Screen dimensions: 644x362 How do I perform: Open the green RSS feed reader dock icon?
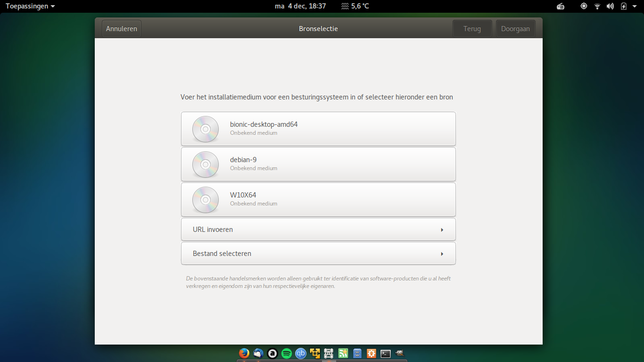[343, 353]
